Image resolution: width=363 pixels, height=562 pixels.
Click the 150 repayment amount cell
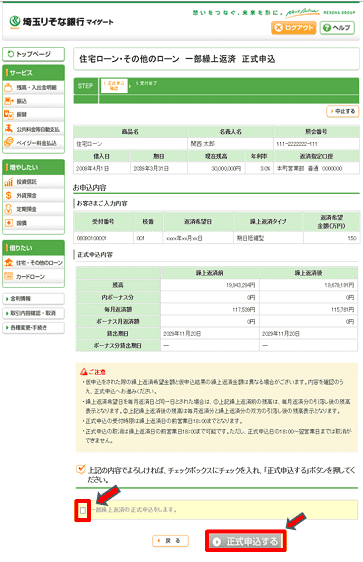point(331,238)
